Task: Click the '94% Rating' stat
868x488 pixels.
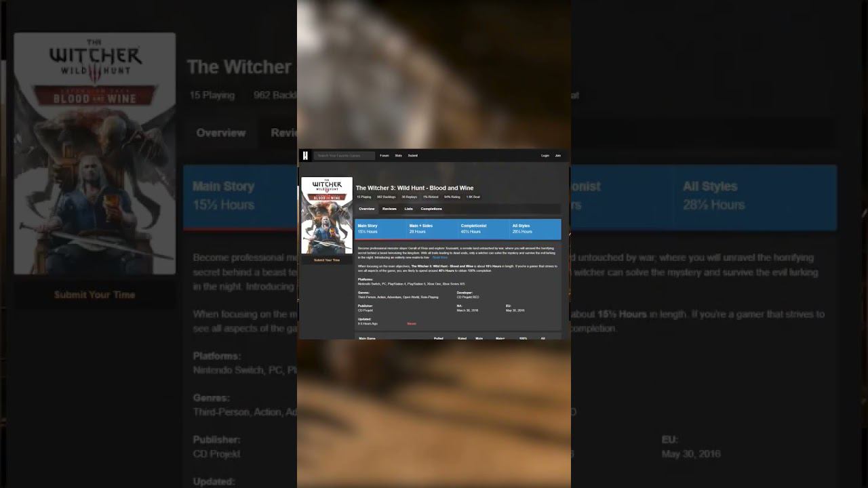Action: tap(452, 197)
